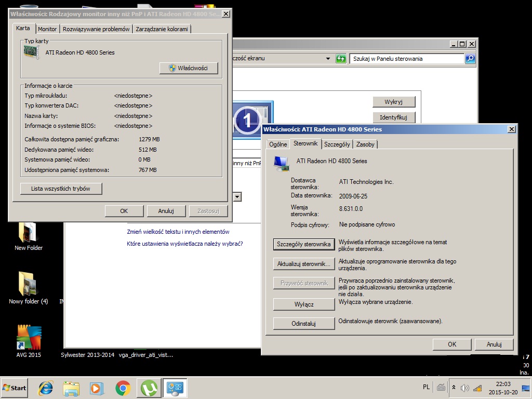The height and width of the screenshot is (399, 532).
Task: Select the Nowy folder (4) desktop icon
Action: tap(29, 288)
